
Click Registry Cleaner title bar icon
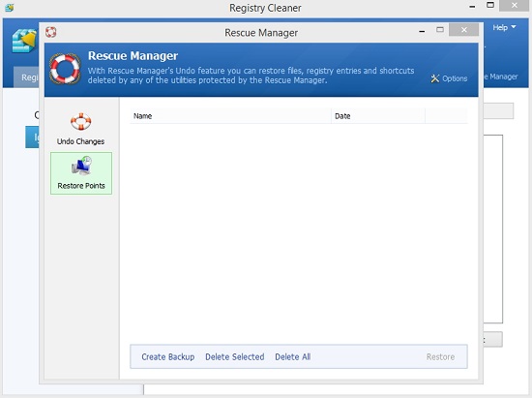pyautogui.click(x=10, y=7)
